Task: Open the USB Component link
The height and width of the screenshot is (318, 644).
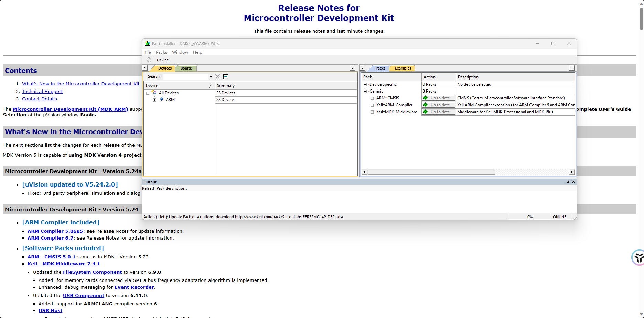Action: tap(84, 295)
